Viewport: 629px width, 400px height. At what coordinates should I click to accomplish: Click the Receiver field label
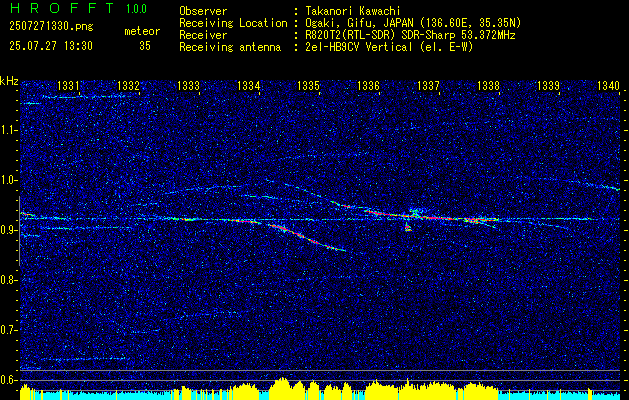[203, 35]
